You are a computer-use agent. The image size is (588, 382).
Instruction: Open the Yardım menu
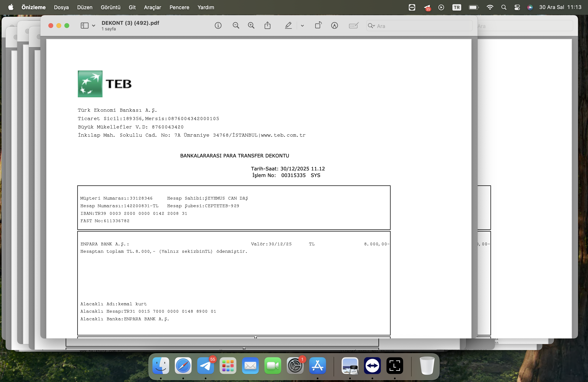[206, 7]
